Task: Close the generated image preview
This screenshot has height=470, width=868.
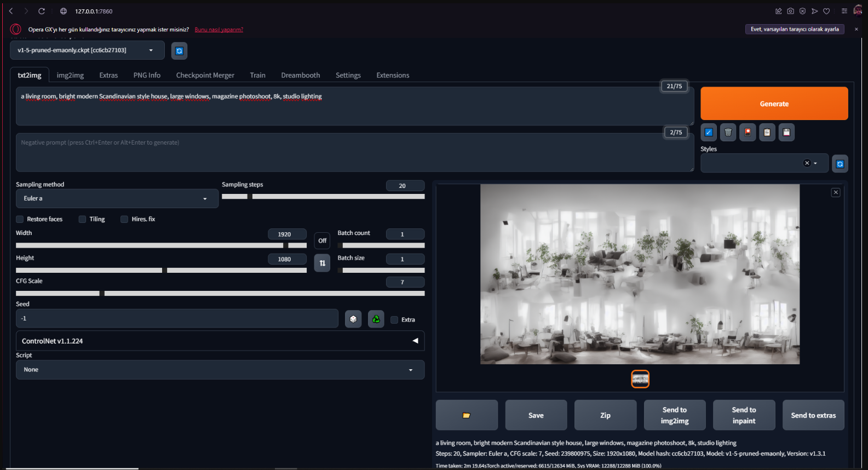Action: click(836, 192)
